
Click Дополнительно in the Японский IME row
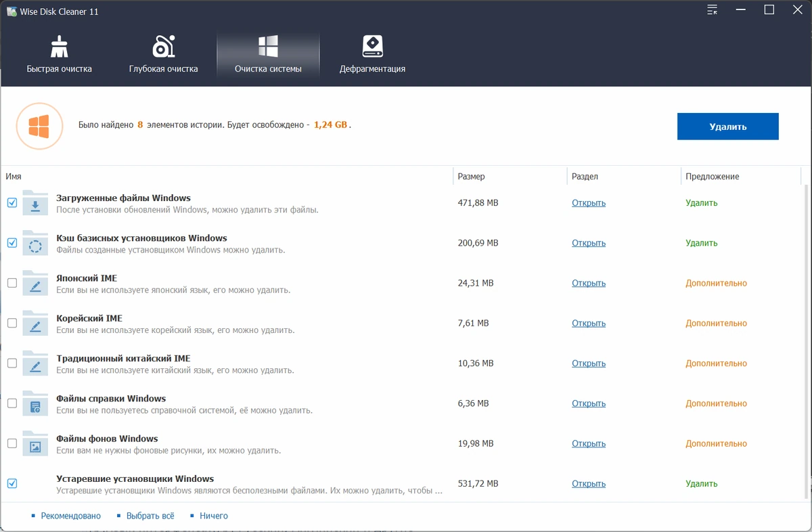[716, 283]
